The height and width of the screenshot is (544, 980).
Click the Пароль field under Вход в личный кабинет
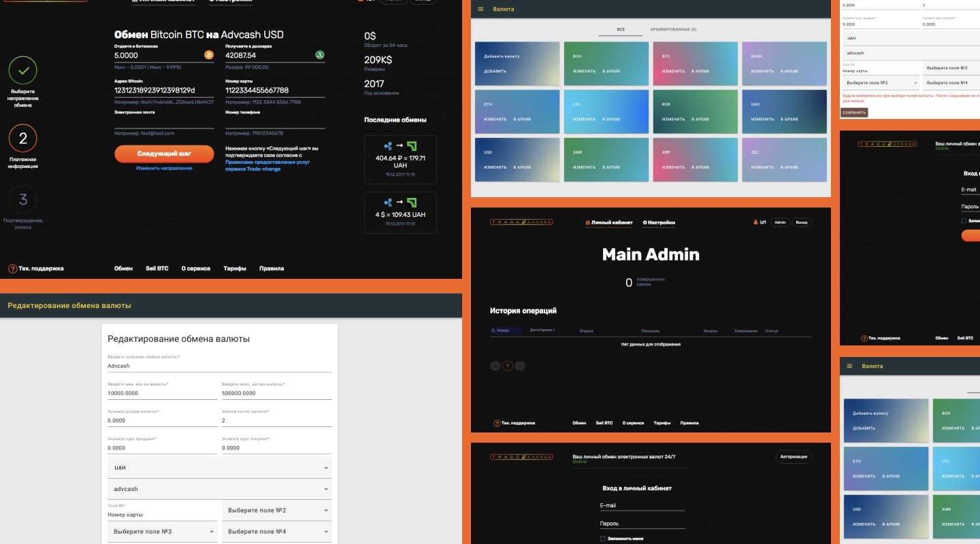click(642, 524)
